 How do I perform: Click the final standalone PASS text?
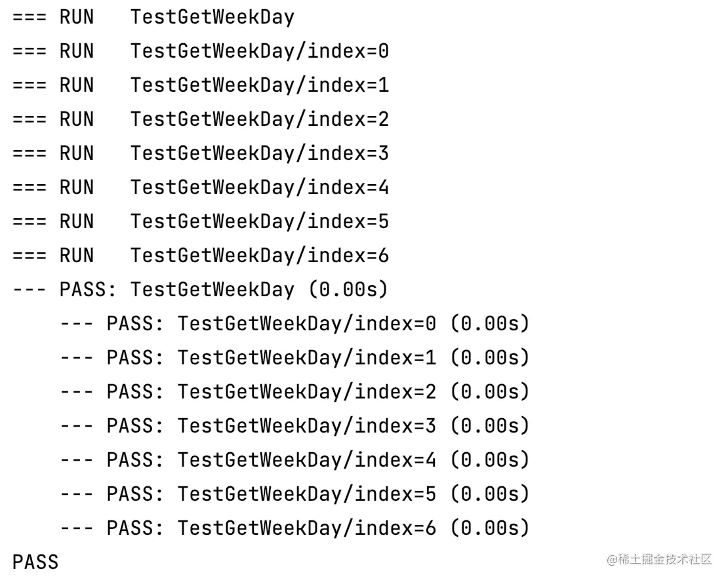(x=35, y=562)
